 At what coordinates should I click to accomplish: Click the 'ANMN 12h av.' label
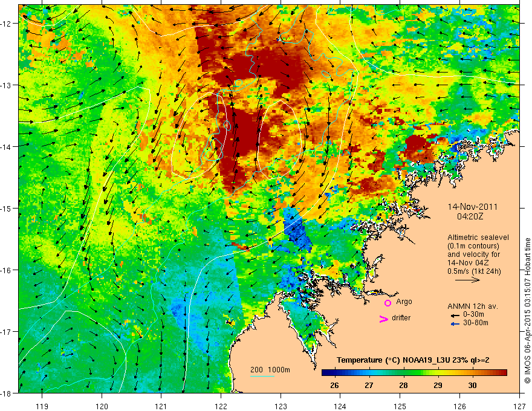point(473,306)
